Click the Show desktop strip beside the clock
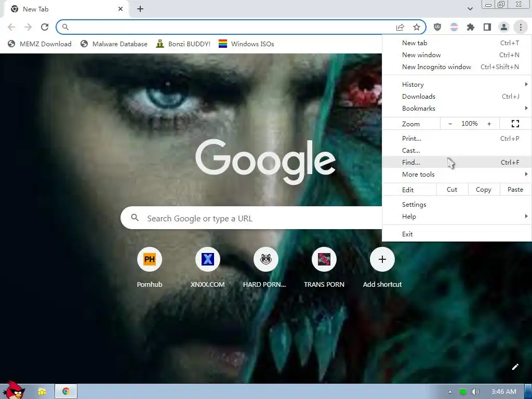 point(528,392)
